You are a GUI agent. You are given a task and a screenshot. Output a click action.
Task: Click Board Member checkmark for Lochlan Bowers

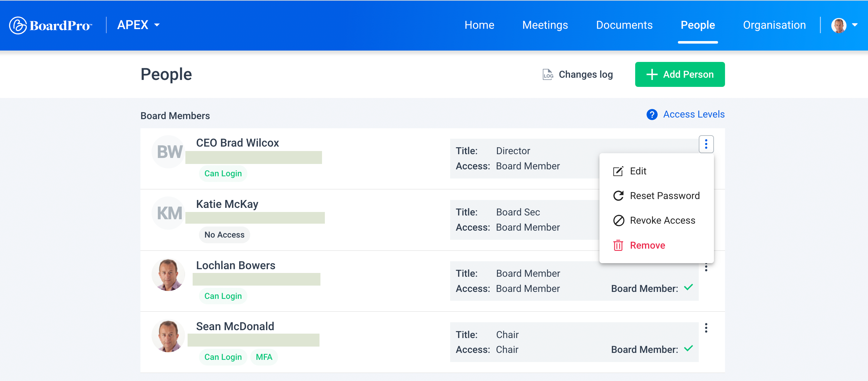pyautogui.click(x=689, y=288)
